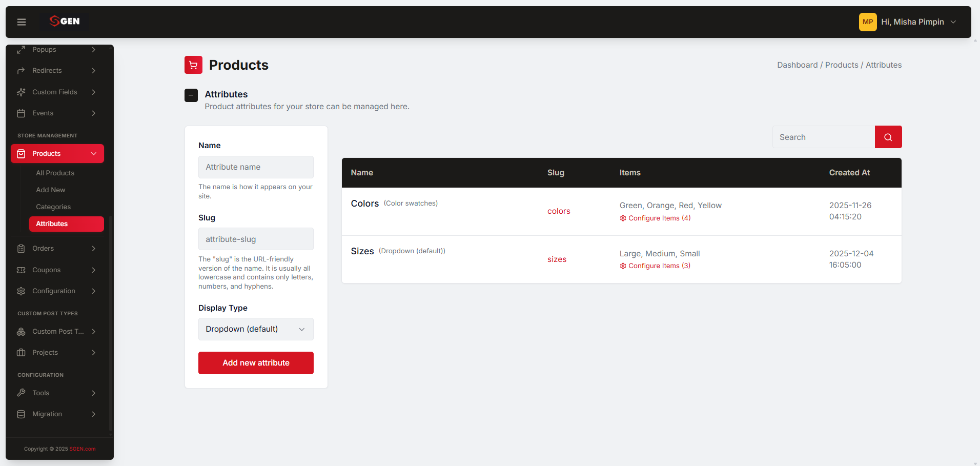Click the sizes slug link
Viewport: 980px width, 466px height.
coord(557,259)
